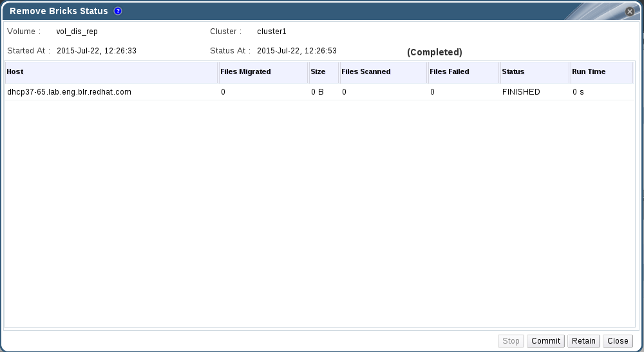Click the vol_dis_rep volume name
Viewport: 644px width, 352px height.
point(77,32)
